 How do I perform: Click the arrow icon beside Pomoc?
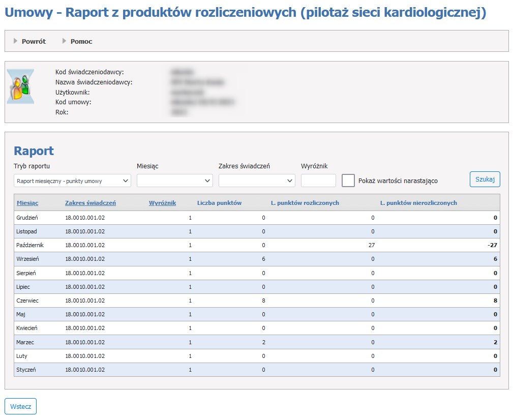tap(65, 41)
